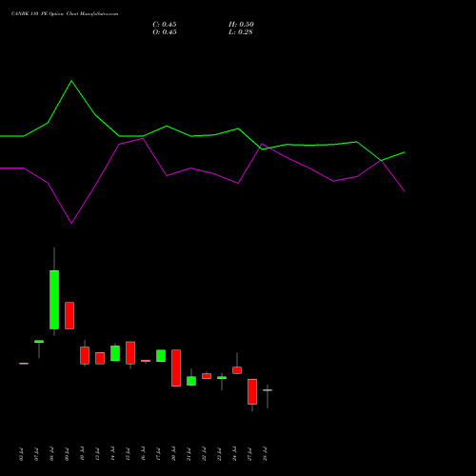Select the open value 'O: 0.45'
The width and height of the screenshot is (476, 476).
[x=165, y=32]
